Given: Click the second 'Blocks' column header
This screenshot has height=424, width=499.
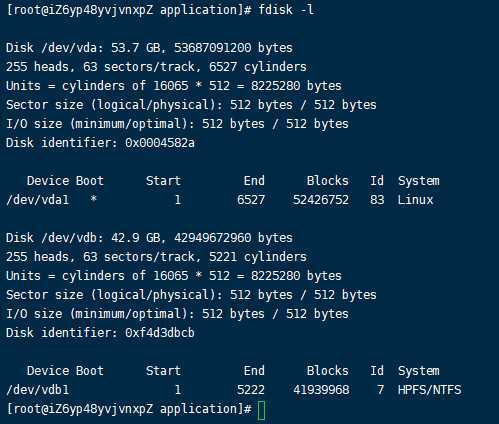Looking at the screenshot, I should tap(328, 371).
